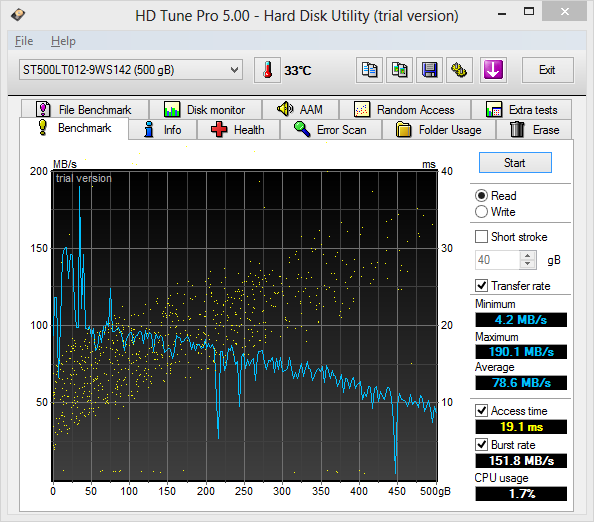Open the File menu
Image resolution: width=594 pixels, height=522 pixels.
coord(24,41)
